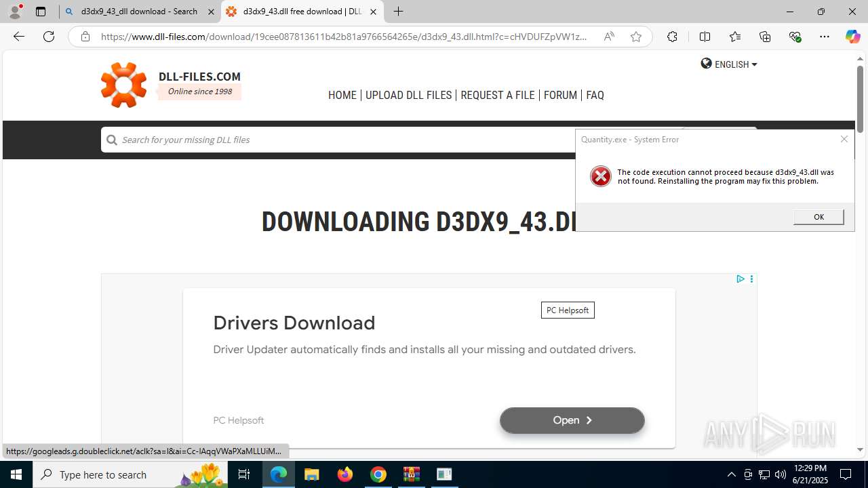Click the taskbar search box
The width and height of the screenshot is (868, 488).
click(131, 474)
